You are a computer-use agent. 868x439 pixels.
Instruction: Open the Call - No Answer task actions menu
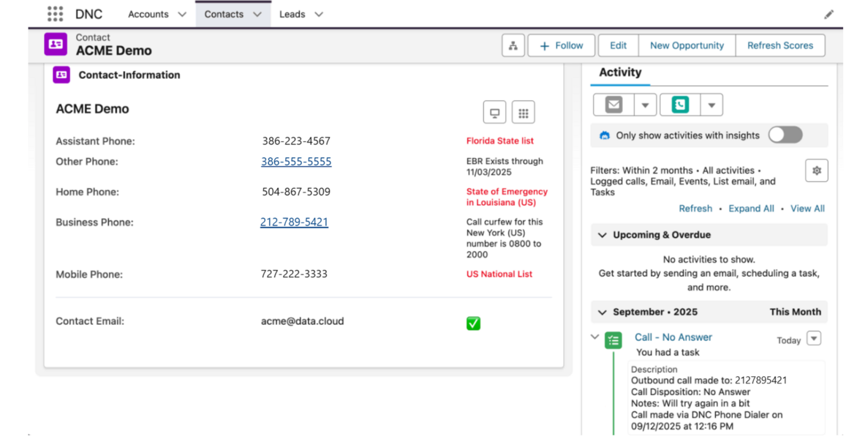(814, 338)
